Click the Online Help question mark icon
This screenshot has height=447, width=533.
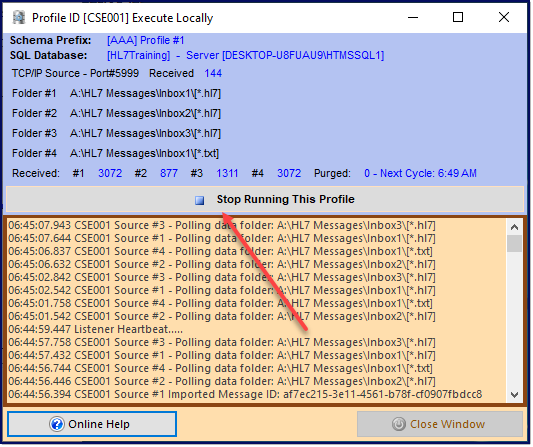tap(56, 425)
